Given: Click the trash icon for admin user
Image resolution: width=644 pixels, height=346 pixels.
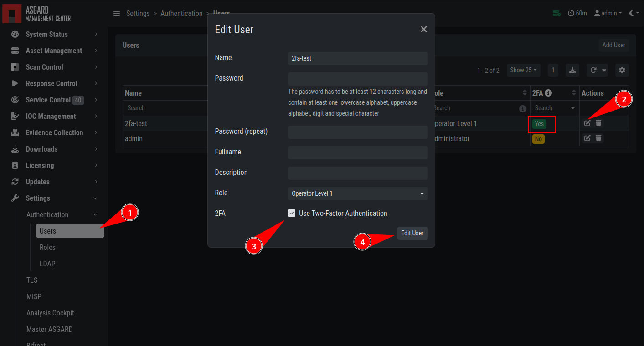Looking at the screenshot, I should (x=598, y=138).
